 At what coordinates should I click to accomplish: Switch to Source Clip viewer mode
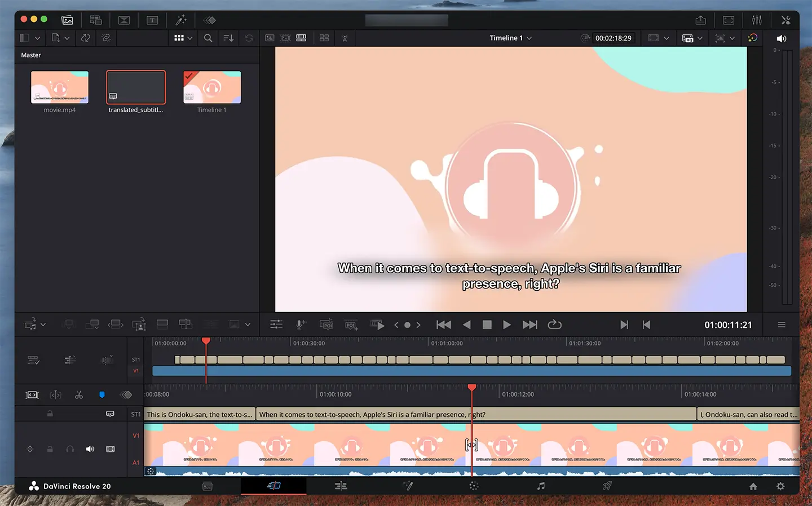(x=270, y=38)
